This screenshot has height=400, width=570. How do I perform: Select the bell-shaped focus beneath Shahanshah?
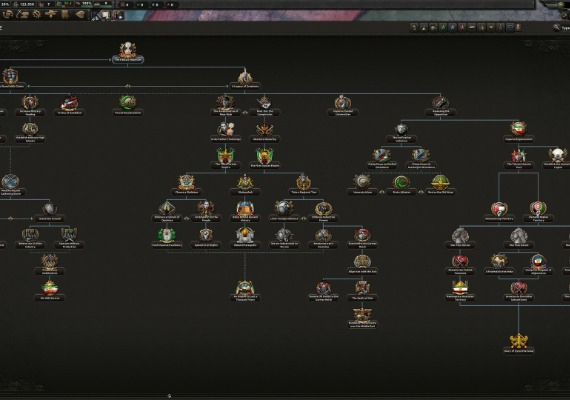245,211
